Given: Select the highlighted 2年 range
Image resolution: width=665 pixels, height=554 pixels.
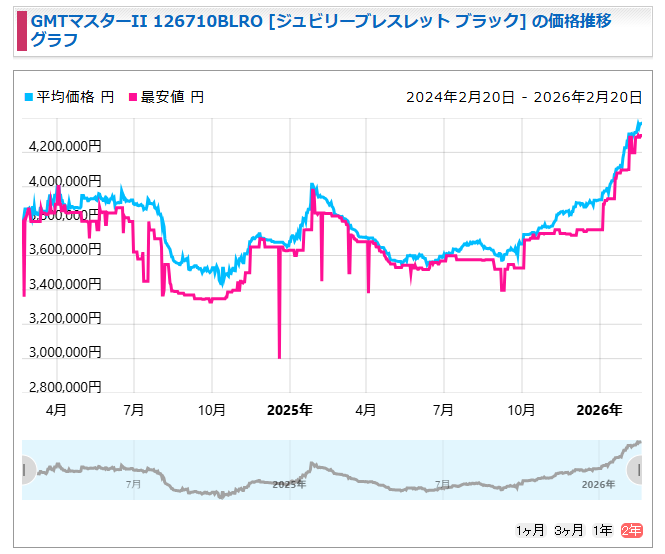Looking at the screenshot, I should pos(631,529).
